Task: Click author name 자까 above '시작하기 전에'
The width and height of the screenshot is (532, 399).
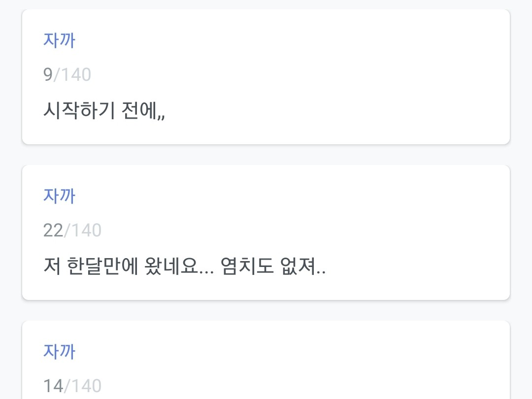Action: (59, 40)
